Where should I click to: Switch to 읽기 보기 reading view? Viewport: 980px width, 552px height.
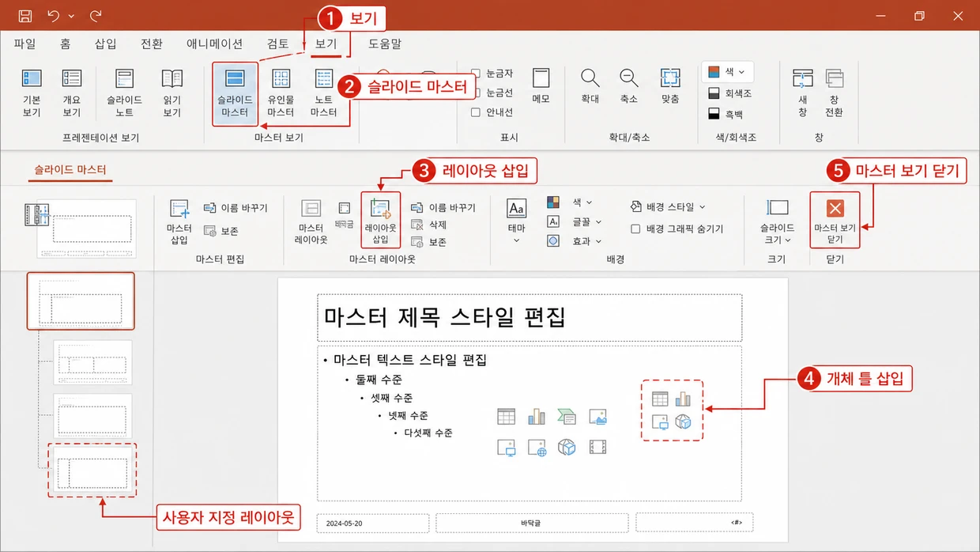[x=171, y=93]
